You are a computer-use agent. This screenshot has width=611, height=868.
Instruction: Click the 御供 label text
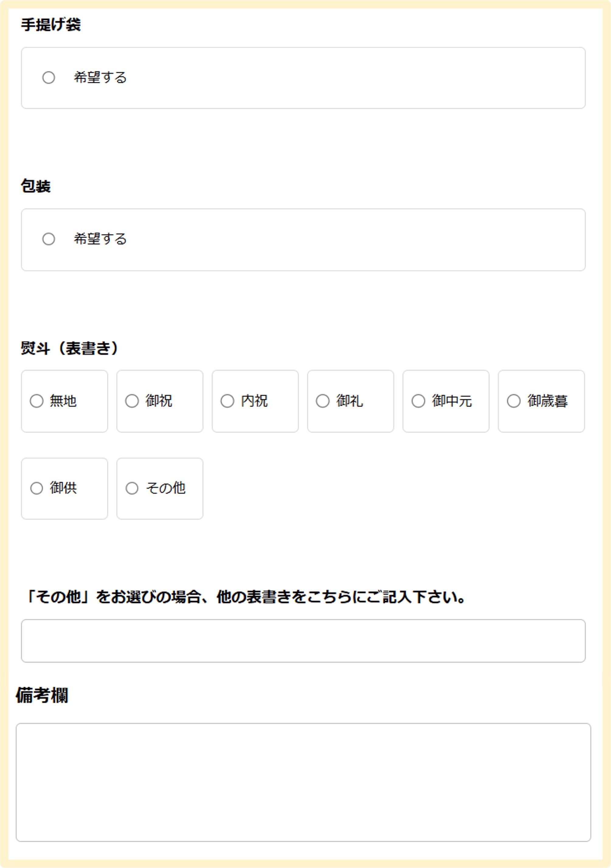pyautogui.click(x=63, y=488)
